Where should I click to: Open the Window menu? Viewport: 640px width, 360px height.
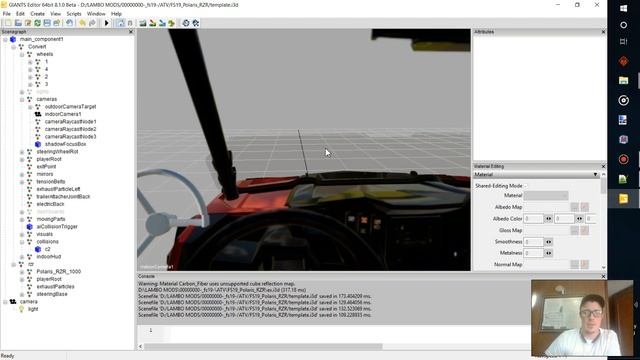coord(96,13)
